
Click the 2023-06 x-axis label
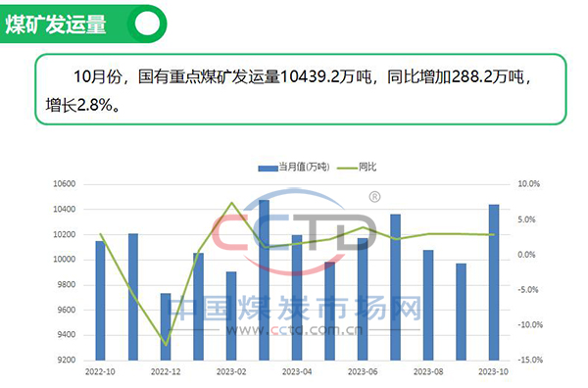click(363, 372)
